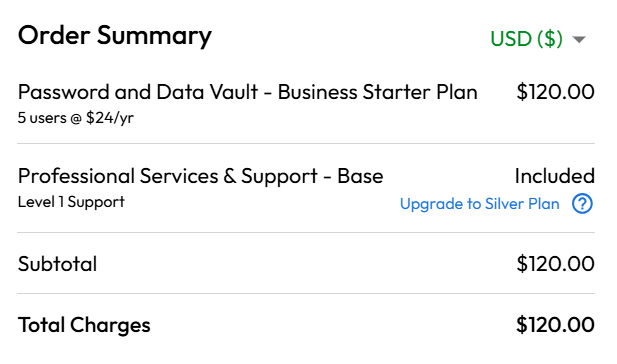Click the divider above Total Charges
617x364 pixels.
coord(306,294)
